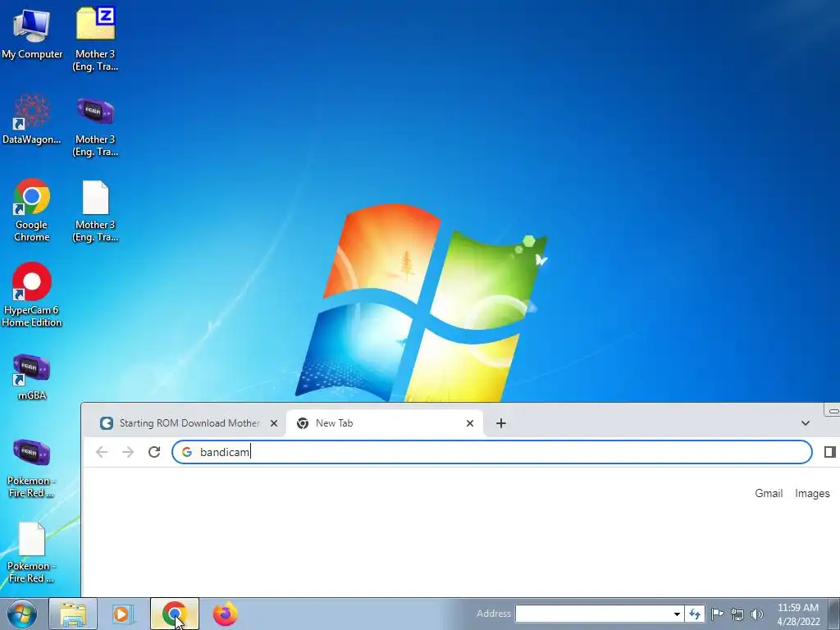Reload the current Chrome page
This screenshot has height=630, width=840.
pyautogui.click(x=154, y=452)
